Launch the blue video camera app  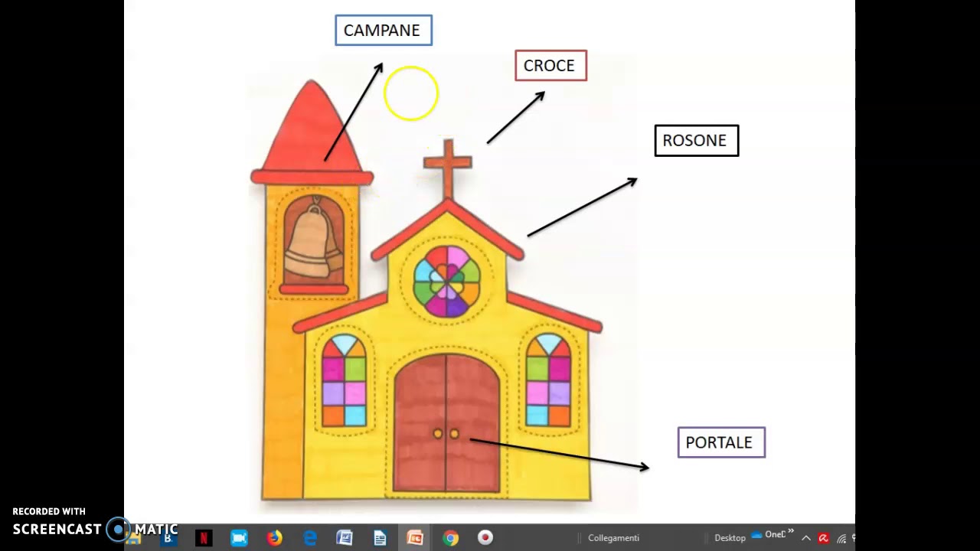239,538
